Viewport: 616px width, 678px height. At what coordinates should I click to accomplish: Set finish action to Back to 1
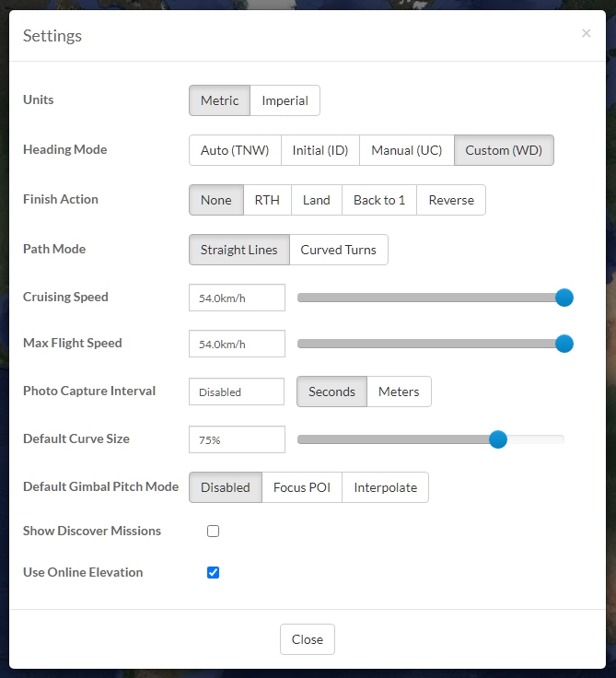(x=379, y=200)
